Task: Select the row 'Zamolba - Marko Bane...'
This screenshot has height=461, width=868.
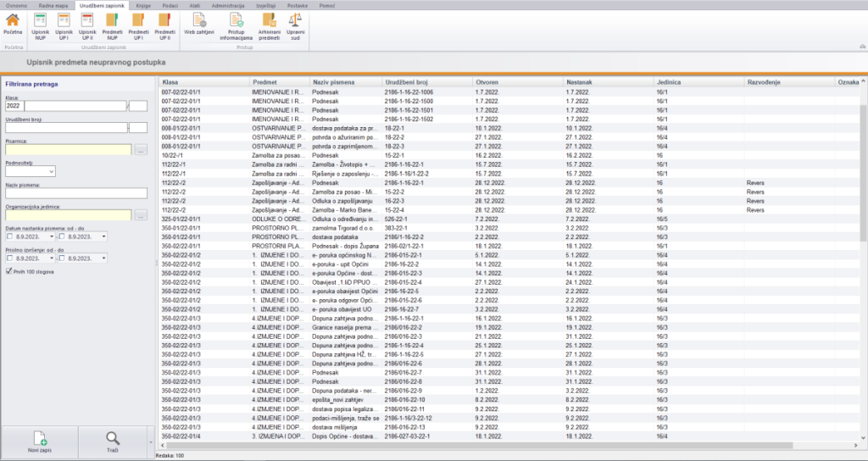Action: pyautogui.click(x=509, y=210)
